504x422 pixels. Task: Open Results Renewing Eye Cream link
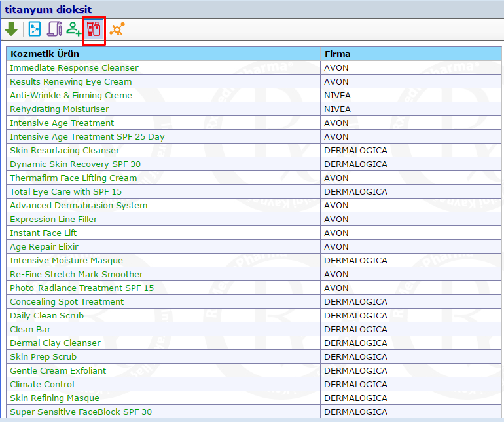click(x=71, y=81)
